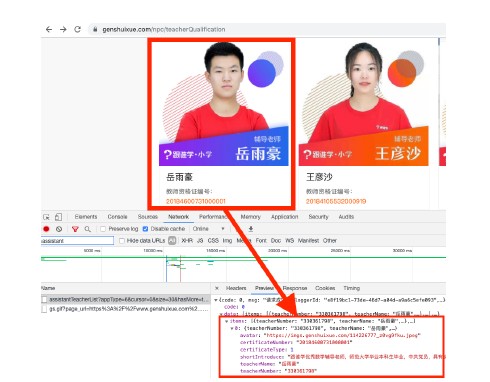Click certificate number 20184105532000919
Screen dimensions: 490x382
pos(336,201)
